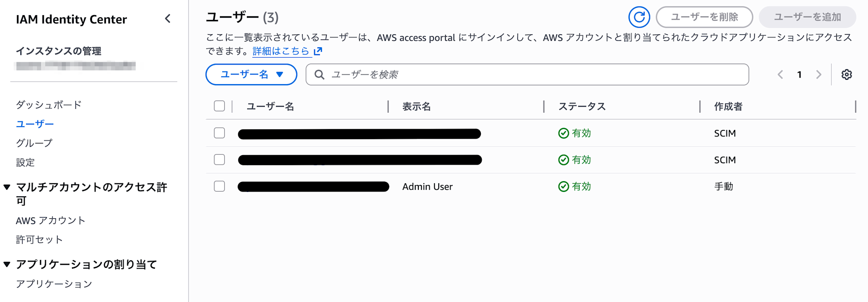Click external link icon beside 詳細はこちら
This screenshot has height=302, width=868.
pos(318,51)
